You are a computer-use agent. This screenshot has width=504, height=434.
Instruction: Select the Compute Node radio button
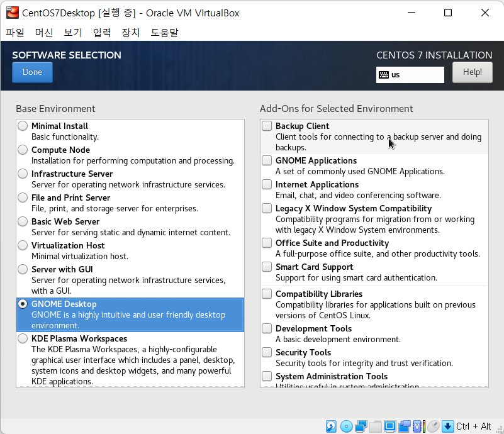click(23, 150)
